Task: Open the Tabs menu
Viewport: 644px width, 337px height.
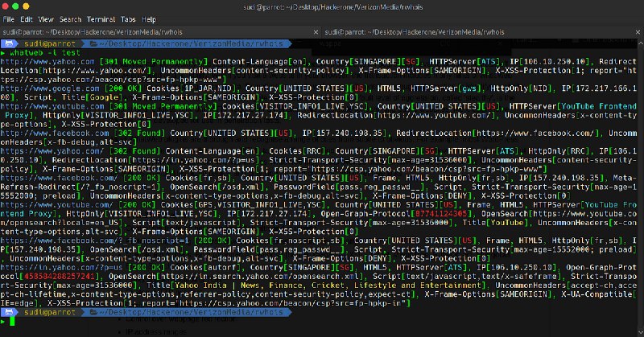Action: coord(128,19)
